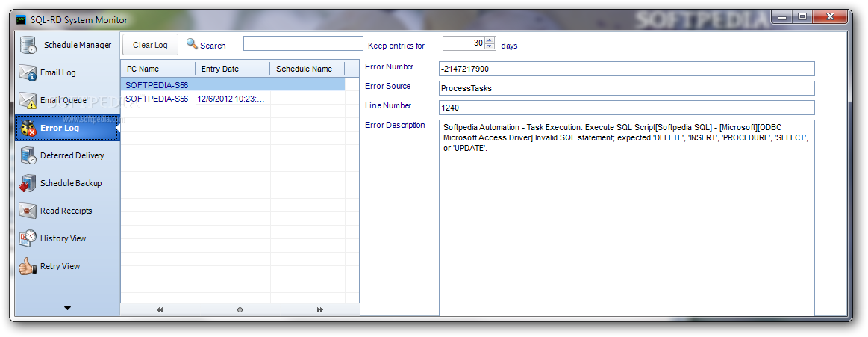Show the Read Receipts label view

point(66,211)
